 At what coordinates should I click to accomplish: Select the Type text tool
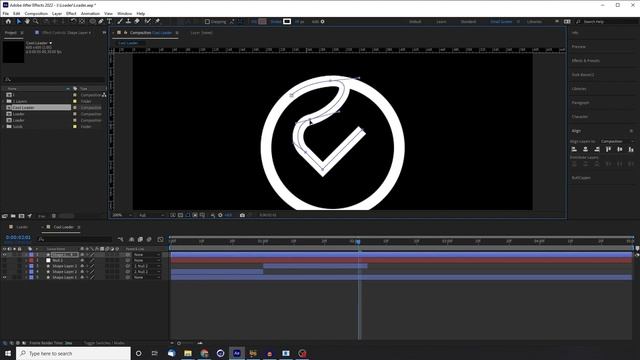coord(109,21)
